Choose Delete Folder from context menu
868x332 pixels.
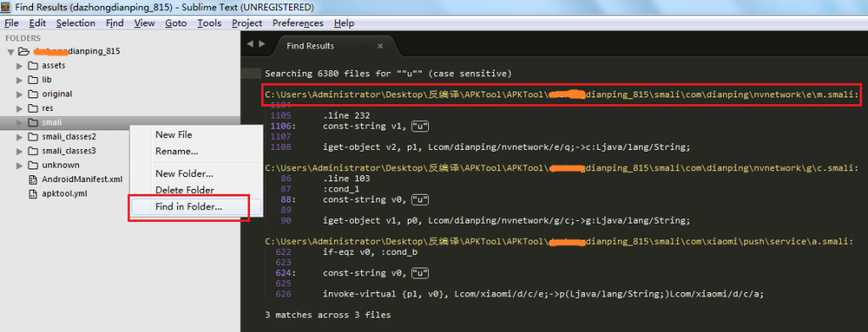pos(184,191)
